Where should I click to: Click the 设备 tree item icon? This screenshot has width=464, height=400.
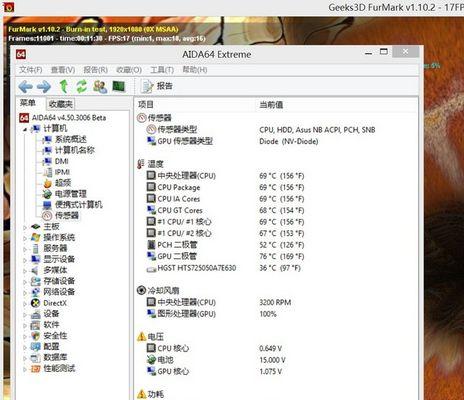tap(35, 314)
